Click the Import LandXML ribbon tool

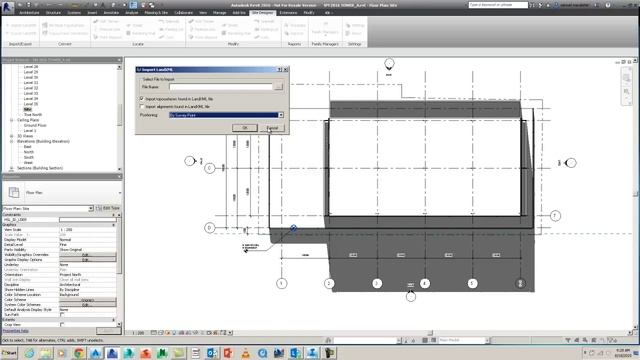coord(21,25)
